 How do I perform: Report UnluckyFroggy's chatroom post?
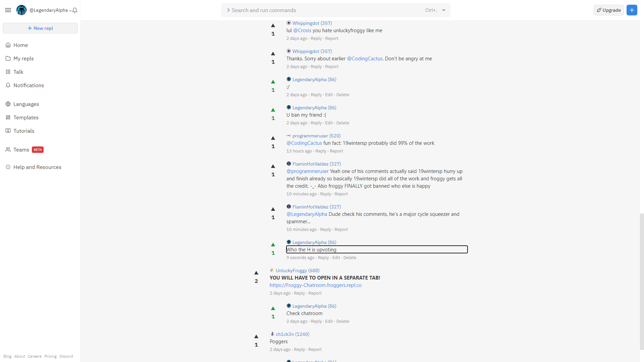[315, 293]
